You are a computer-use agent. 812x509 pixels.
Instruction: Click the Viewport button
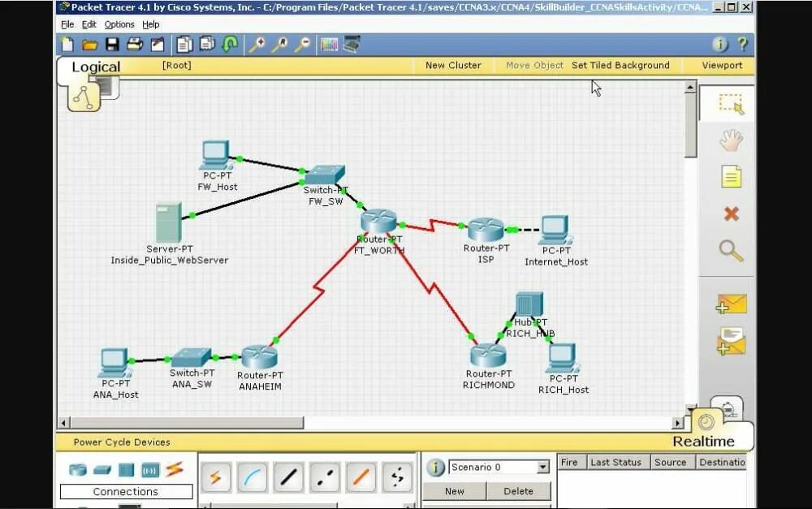(722, 65)
